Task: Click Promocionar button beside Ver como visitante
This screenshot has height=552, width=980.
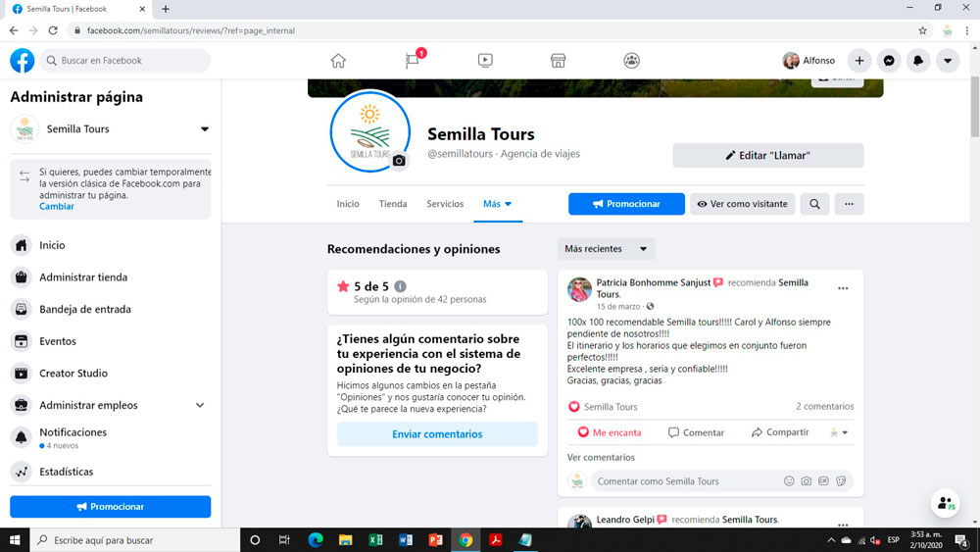Action: [626, 204]
